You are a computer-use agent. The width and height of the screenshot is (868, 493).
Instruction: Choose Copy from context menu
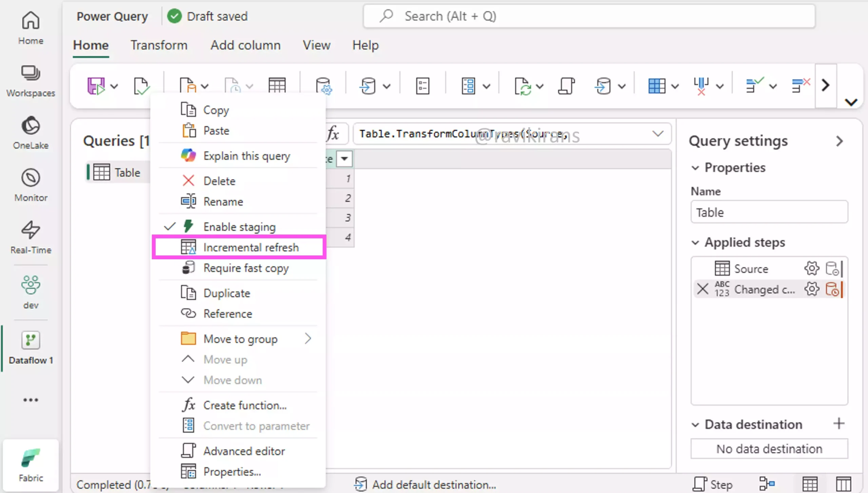click(x=239, y=110)
